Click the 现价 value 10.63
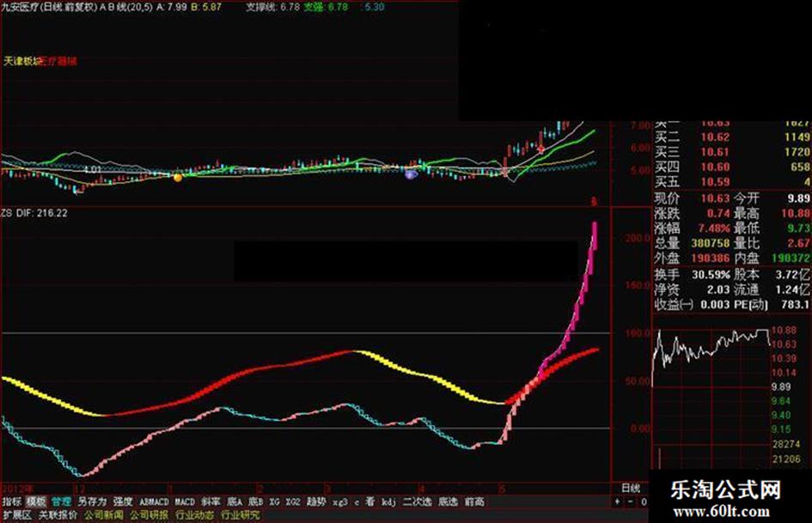This screenshot has height=523, width=812. click(715, 198)
